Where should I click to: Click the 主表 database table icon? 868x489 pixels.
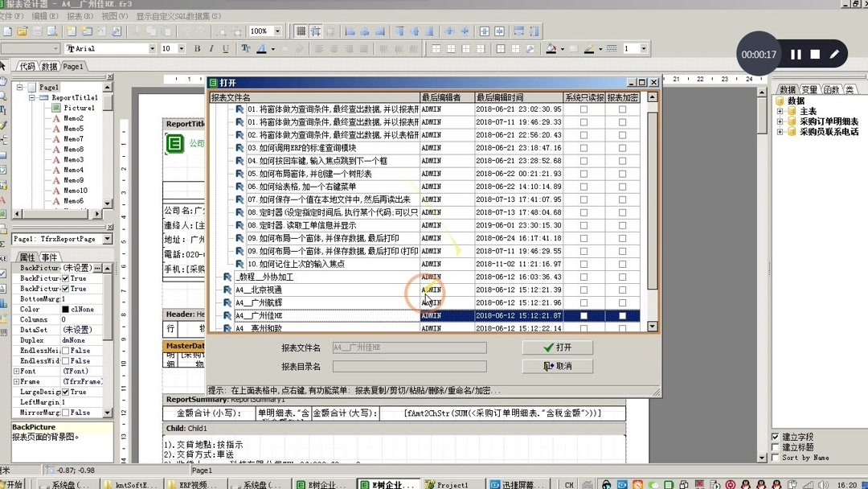pyautogui.click(x=792, y=111)
